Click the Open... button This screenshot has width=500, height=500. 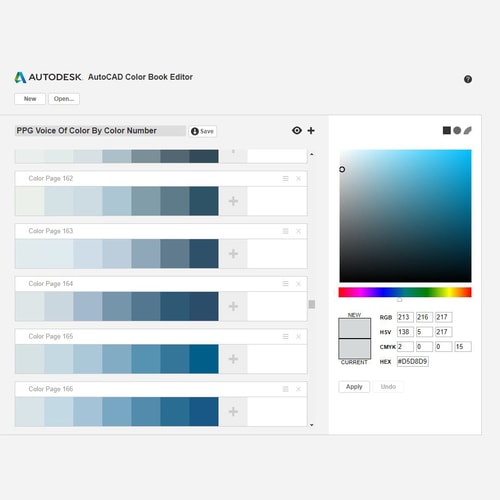click(x=64, y=99)
